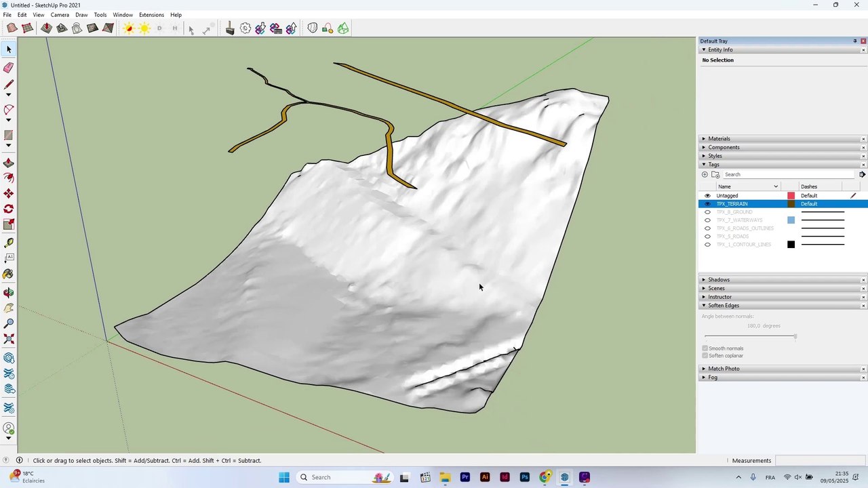Activate the Sandbox Smoove tool
This screenshot has height=488, width=868.
tap(46, 28)
